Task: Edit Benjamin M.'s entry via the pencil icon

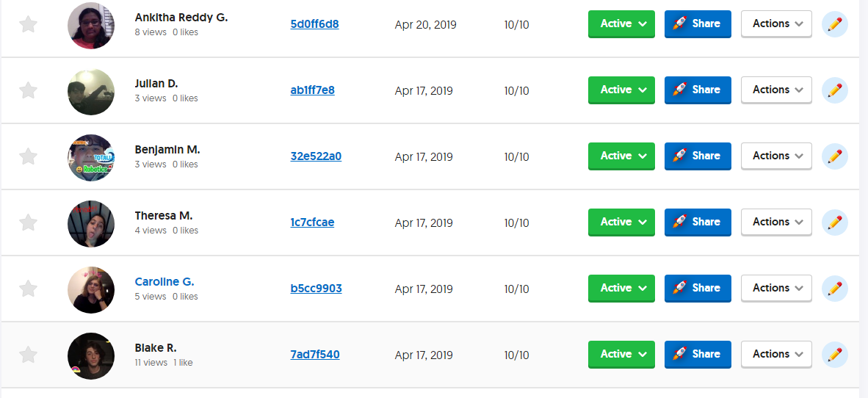Action: (834, 156)
